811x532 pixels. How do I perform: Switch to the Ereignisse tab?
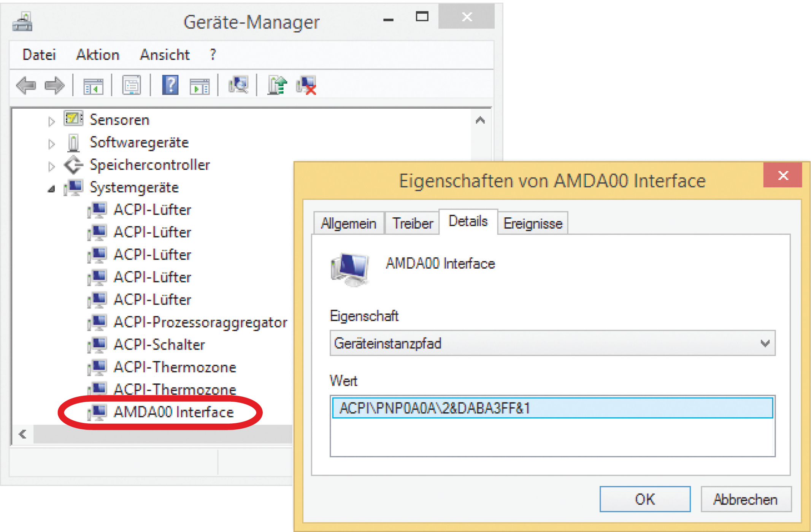533,223
